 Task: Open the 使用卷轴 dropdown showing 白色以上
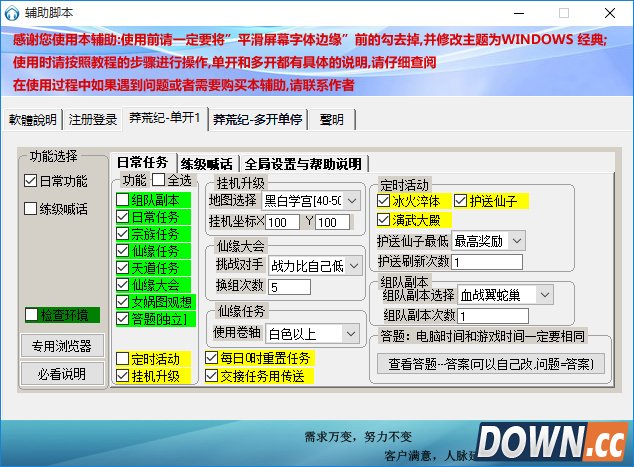[x=313, y=334]
